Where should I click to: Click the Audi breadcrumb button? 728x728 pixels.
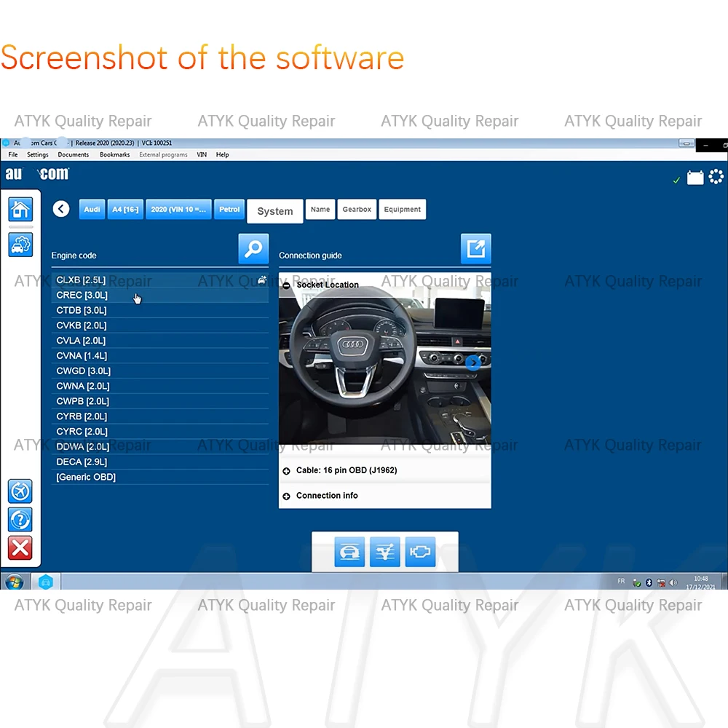[x=92, y=210]
